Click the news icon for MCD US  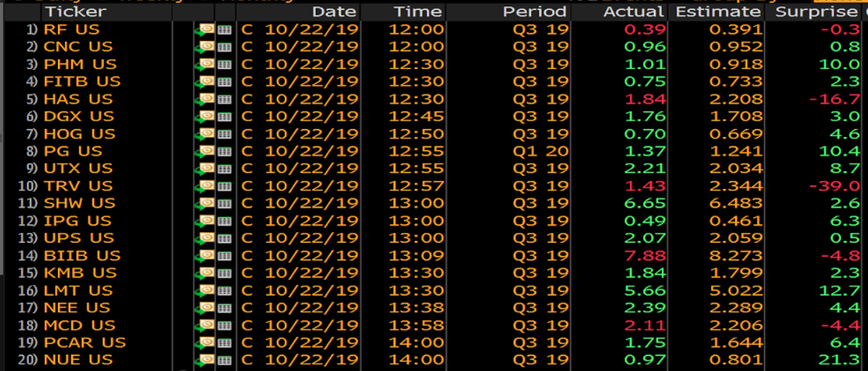point(204,325)
